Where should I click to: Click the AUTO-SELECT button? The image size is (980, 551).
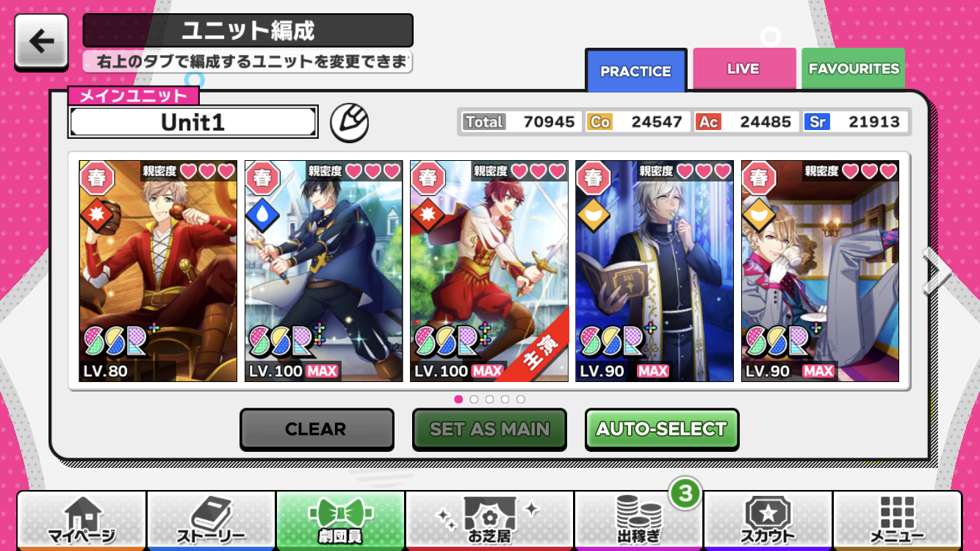661,429
